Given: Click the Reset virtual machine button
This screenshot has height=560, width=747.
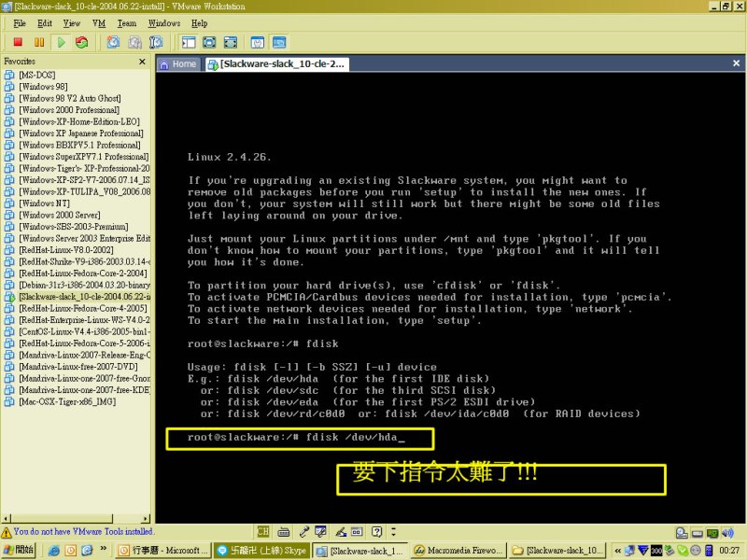Looking at the screenshot, I should (82, 42).
